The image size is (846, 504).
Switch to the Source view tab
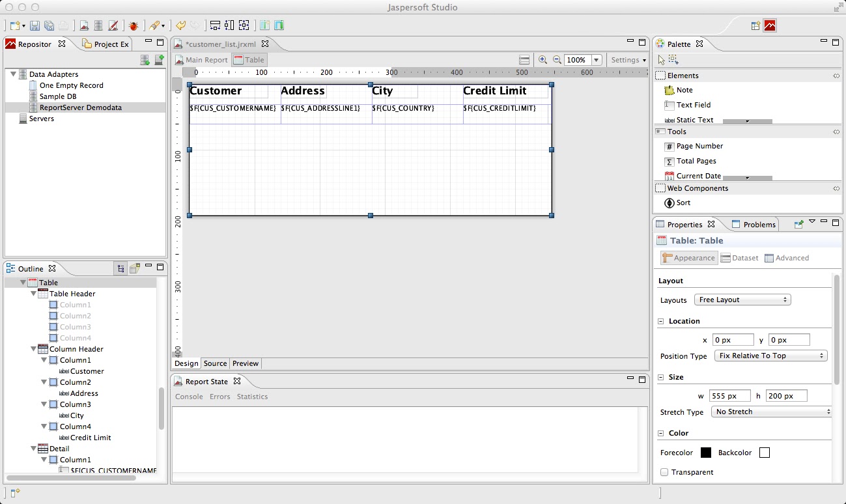coord(215,363)
